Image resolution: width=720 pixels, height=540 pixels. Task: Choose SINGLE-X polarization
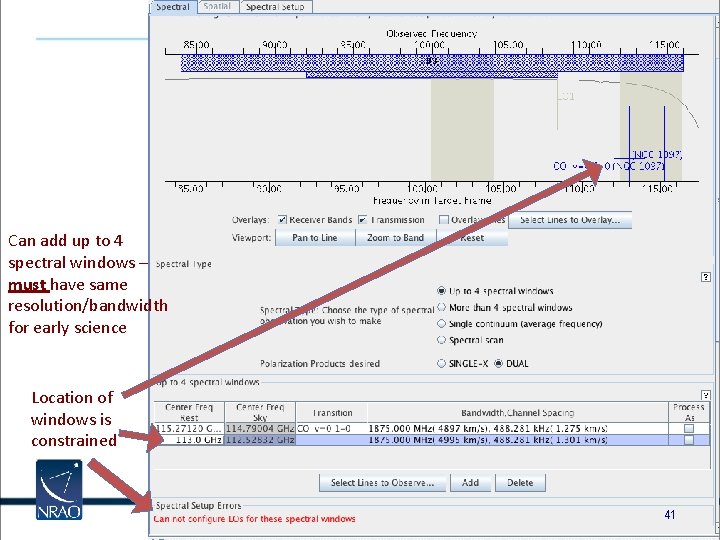pos(441,364)
